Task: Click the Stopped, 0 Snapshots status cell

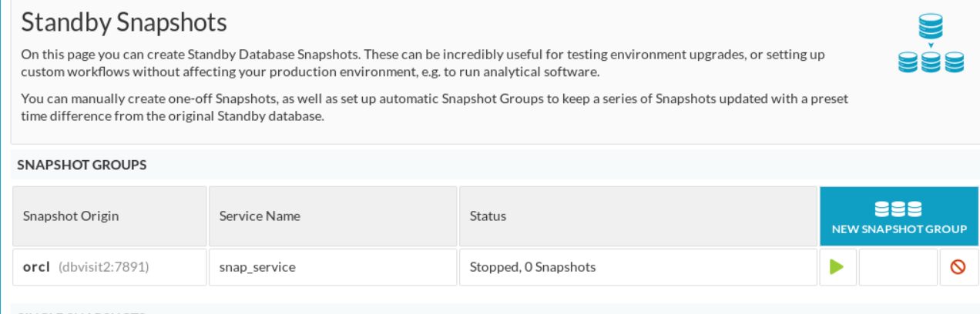Action: pos(638,267)
